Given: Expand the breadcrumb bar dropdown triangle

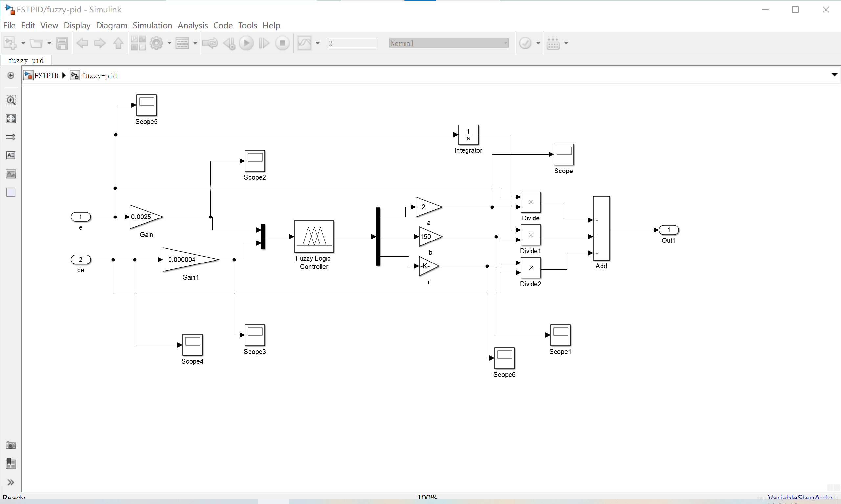Looking at the screenshot, I should click(x=834, y=74).
